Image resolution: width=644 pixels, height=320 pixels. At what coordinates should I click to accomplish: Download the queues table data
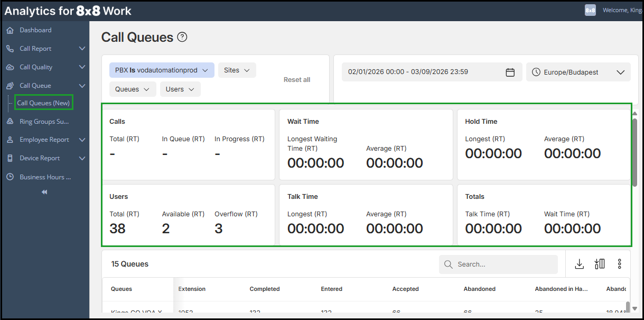pos(579,264)
